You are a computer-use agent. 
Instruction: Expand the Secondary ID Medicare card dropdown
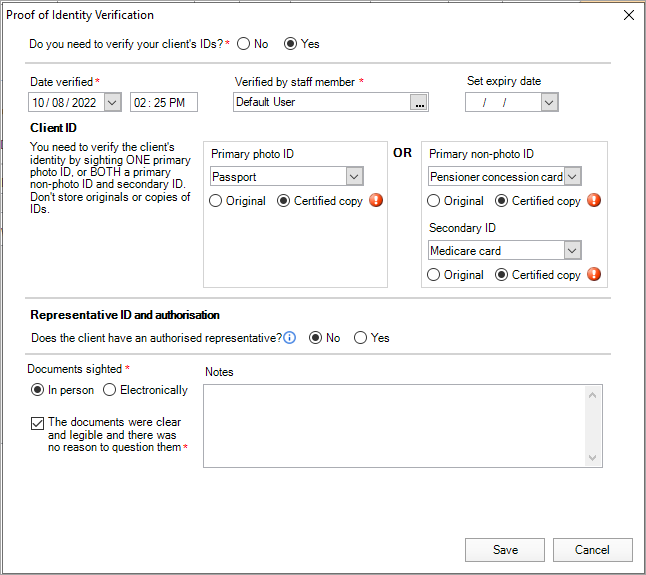click(572, 251)
